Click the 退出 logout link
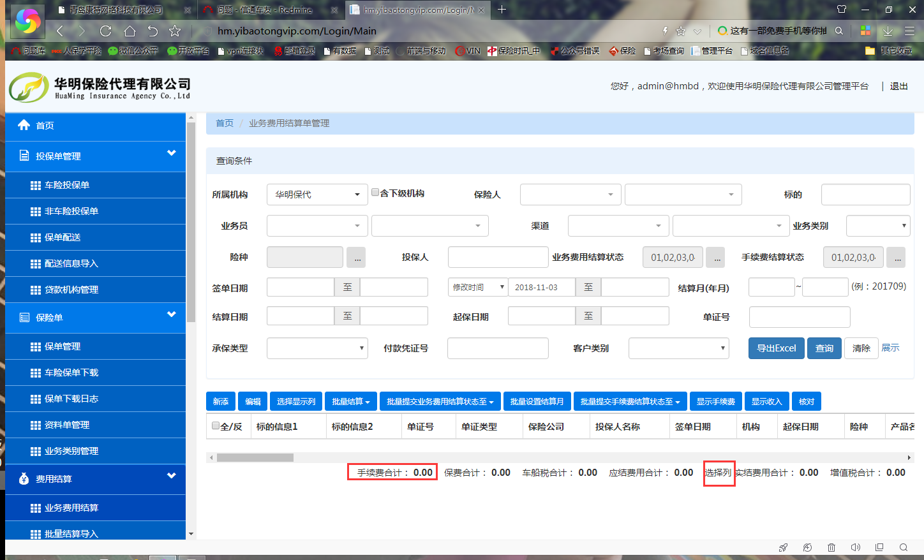The height and width of the screenshot is (560, 924). point(898,86)
